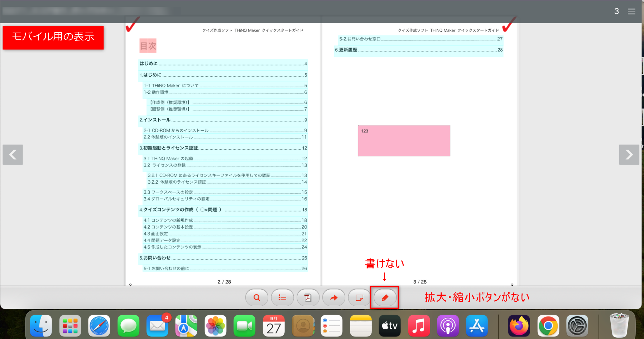Image resolution: width=644 pixels, height=339 pixels.
Task: Launch Firefox from the Dock
Action: coord(519,325)
